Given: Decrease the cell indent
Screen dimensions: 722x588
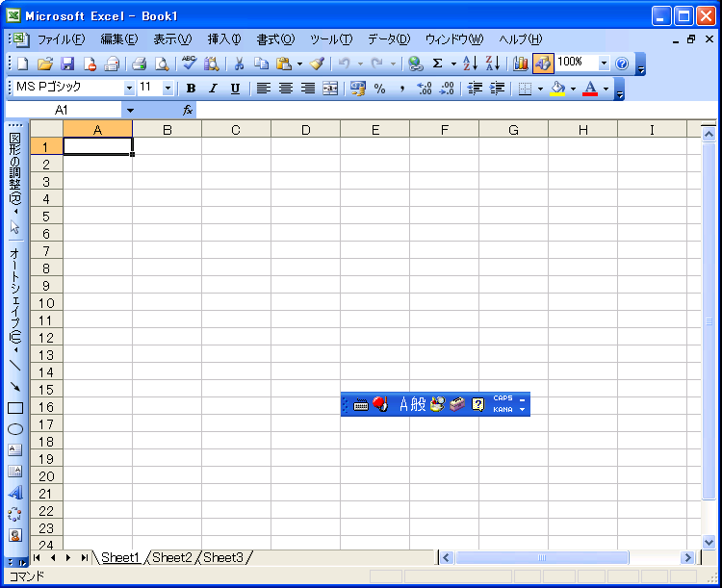Looking at the screenshot, I should click(x=475, y=89).
